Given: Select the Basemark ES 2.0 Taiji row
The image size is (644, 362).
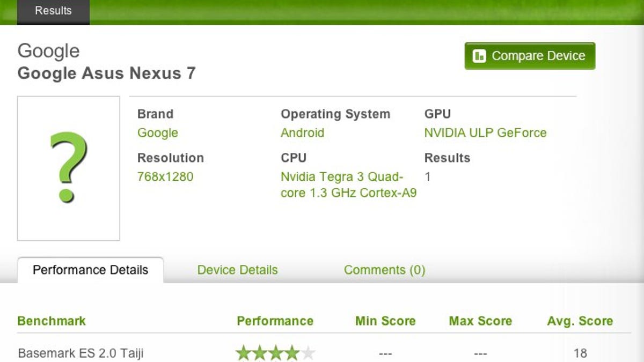Looking at the screenshot, I should [x=80, y=353].
